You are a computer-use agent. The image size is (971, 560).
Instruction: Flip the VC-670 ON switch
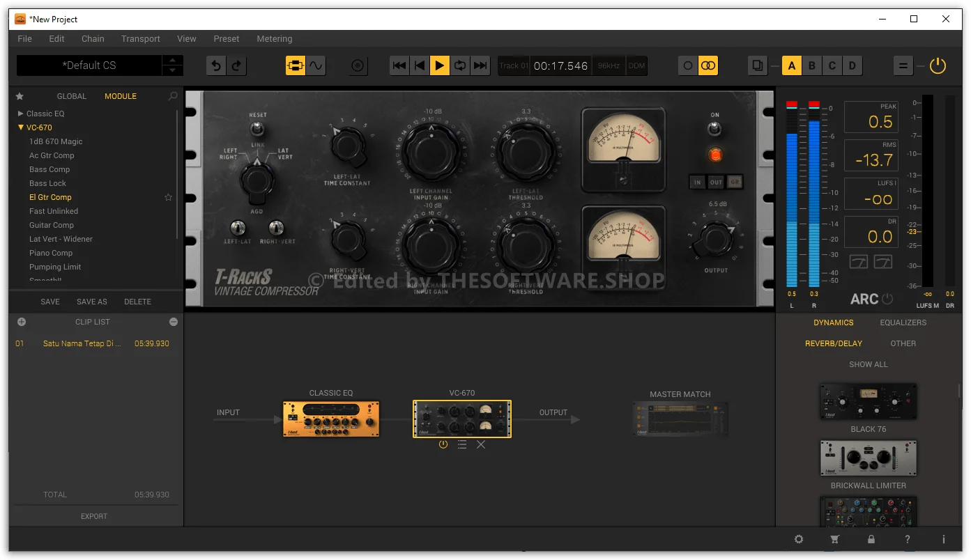(x=714, y=129)
